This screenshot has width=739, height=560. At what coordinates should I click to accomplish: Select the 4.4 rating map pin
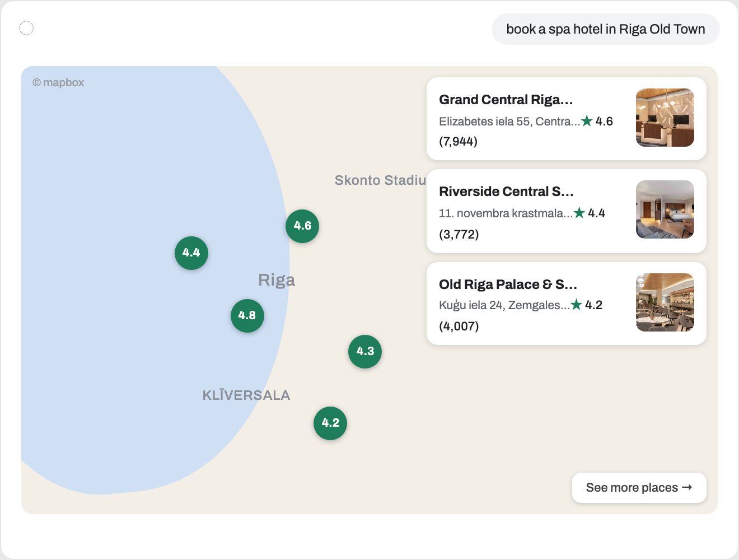191,253
